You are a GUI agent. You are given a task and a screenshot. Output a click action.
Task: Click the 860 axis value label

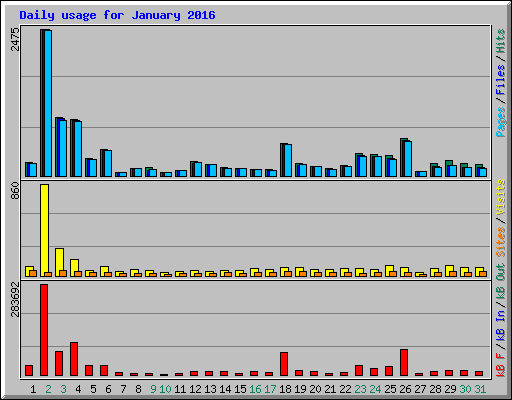[x=15, y=191]
